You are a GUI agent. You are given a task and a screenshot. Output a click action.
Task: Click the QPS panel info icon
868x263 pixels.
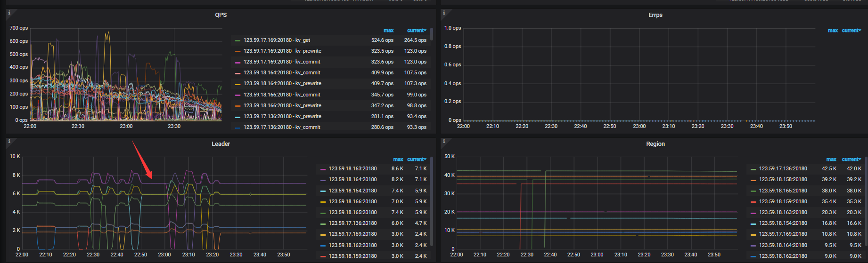pos(9,13)
